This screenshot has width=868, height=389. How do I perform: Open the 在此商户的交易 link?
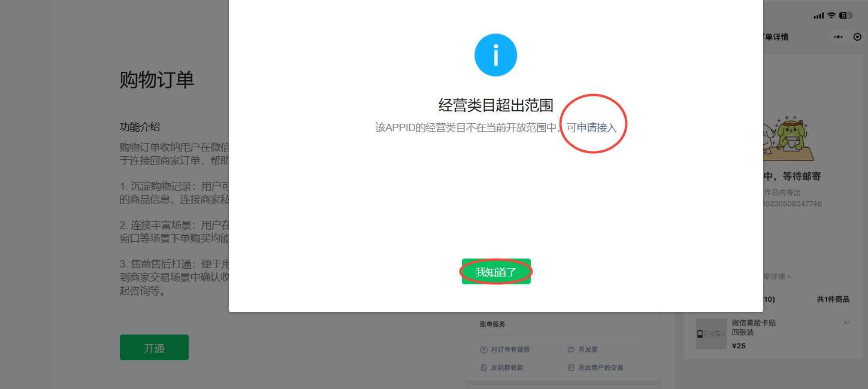pyautogui.click(x=601, y=367)
